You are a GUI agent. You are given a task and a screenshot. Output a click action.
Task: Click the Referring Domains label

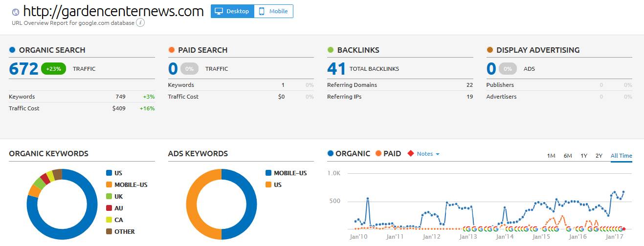coord(352,85)
